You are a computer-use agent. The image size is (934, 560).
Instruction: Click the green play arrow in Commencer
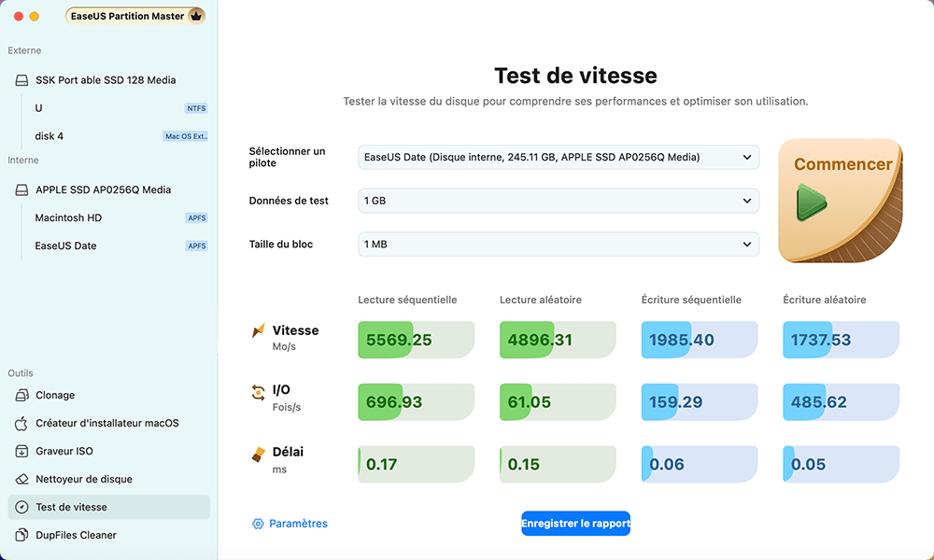click(x=811, y=203)
